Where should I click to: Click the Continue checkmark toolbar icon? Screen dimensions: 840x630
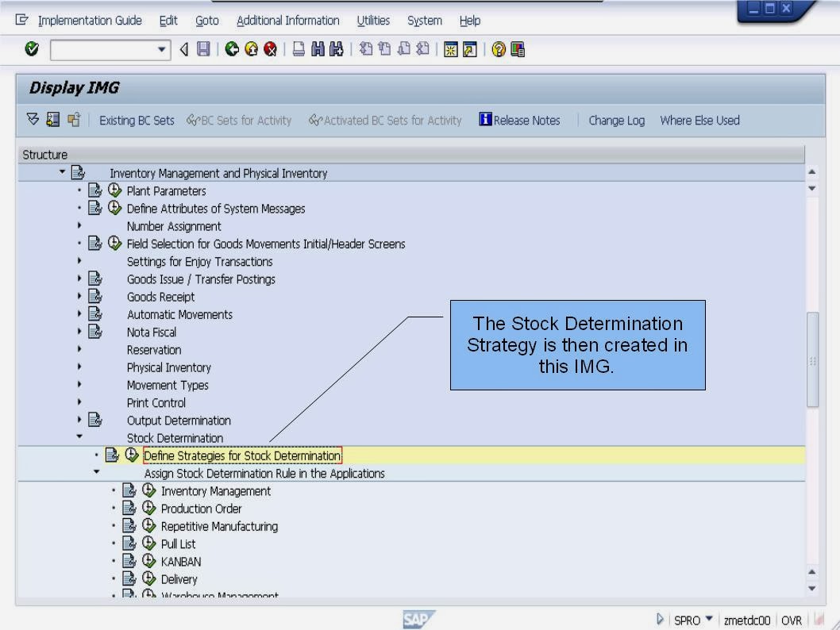(32, 49)
